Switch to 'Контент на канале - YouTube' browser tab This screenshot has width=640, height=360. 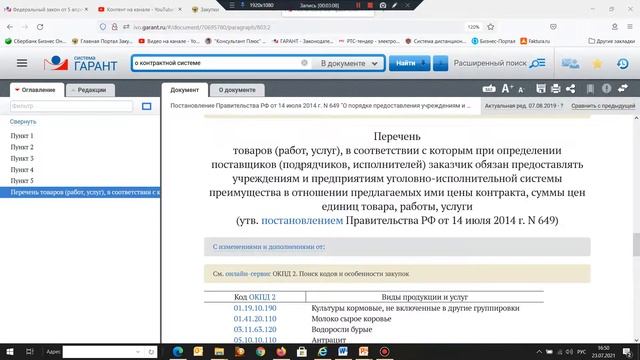(x=139, y=9)
